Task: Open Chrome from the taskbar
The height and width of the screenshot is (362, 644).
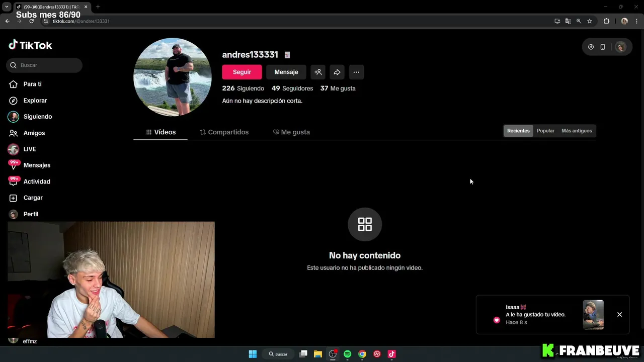Action: point(362,354)
